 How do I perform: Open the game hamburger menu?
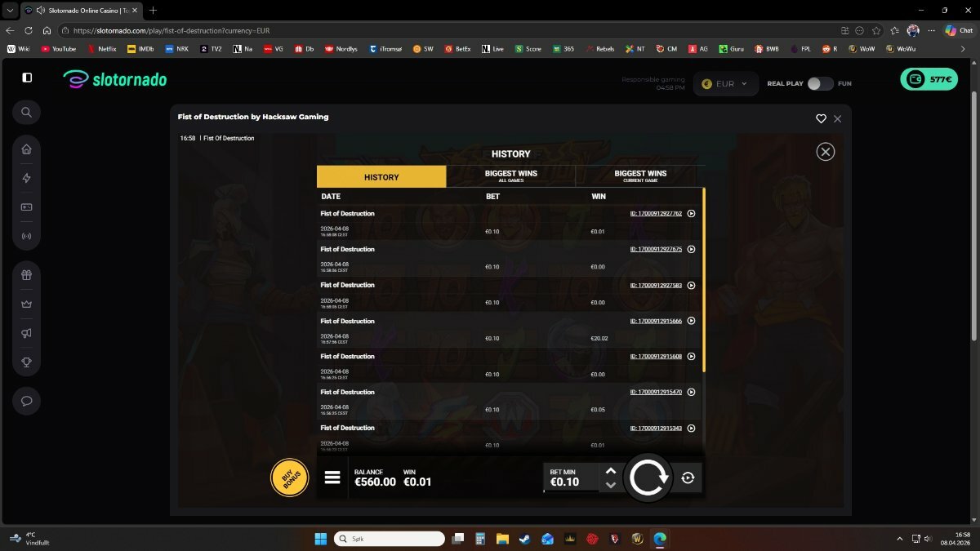[332, 478]
